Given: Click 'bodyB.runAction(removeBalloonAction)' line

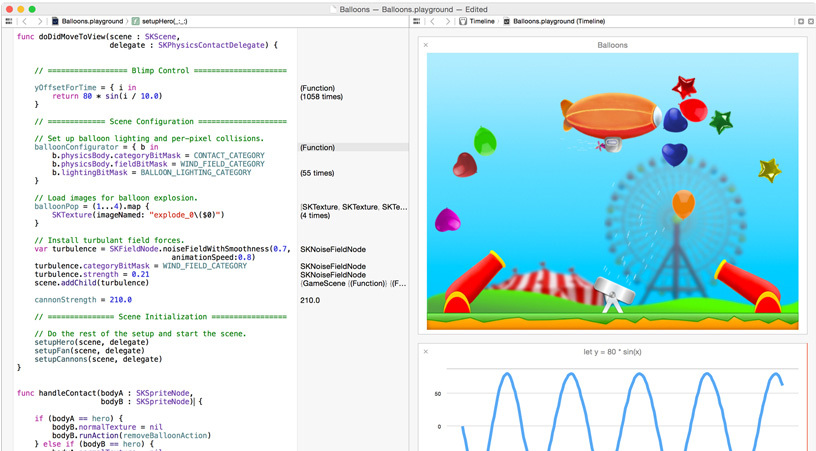Looking at the screenshot, I should click(x=132, y=435).
